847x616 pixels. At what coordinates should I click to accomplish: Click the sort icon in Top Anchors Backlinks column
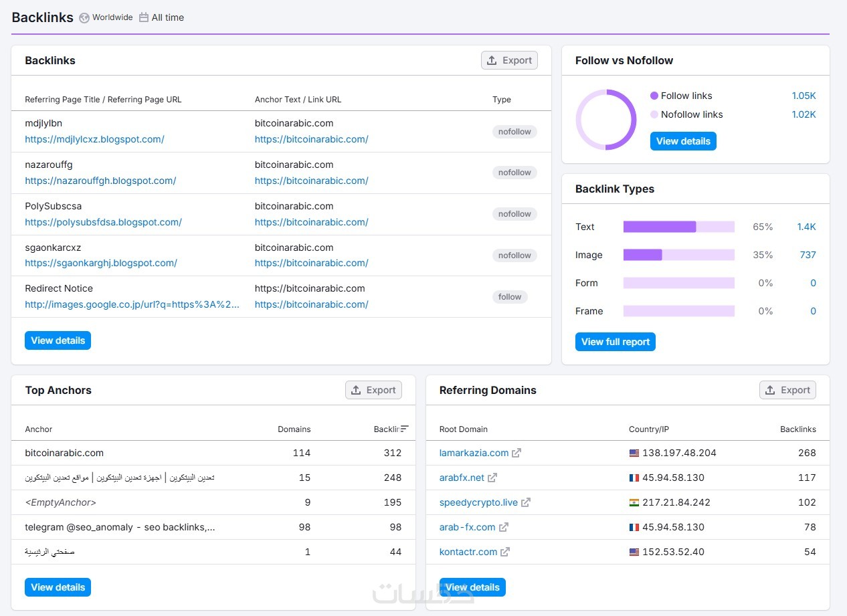coord(404,429)
